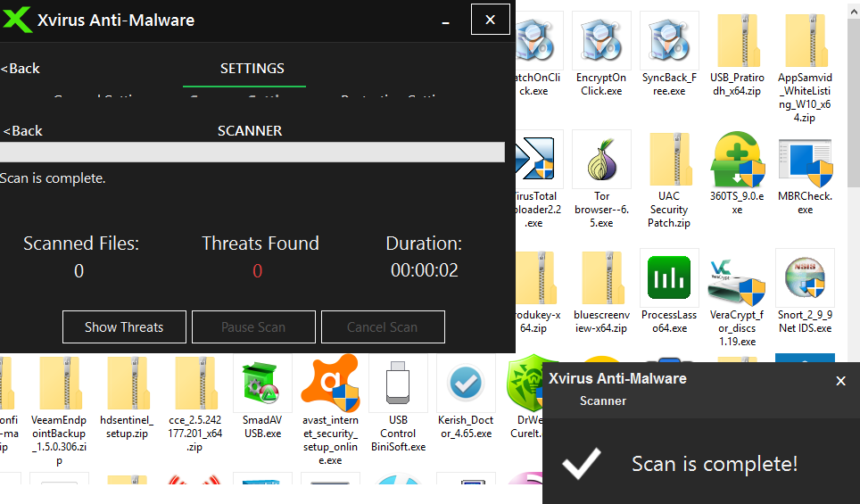Click the explorer window vertical scrollbar

coord(854,104)
